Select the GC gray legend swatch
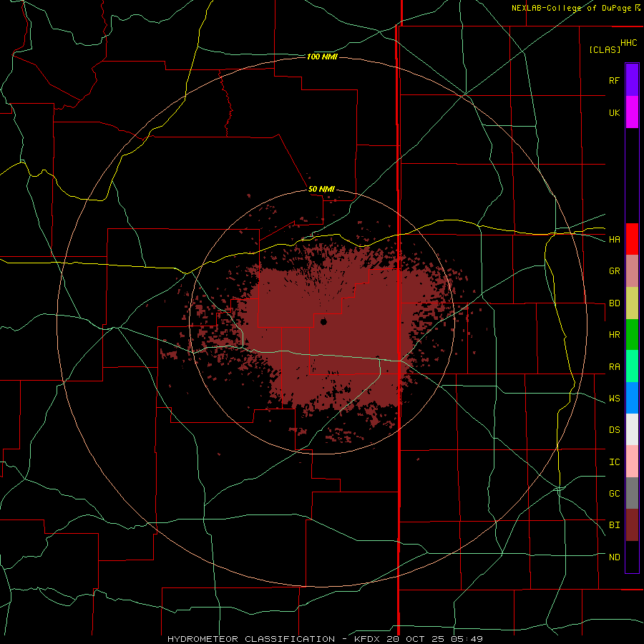 pyautogui.click(x=632, y=493)
